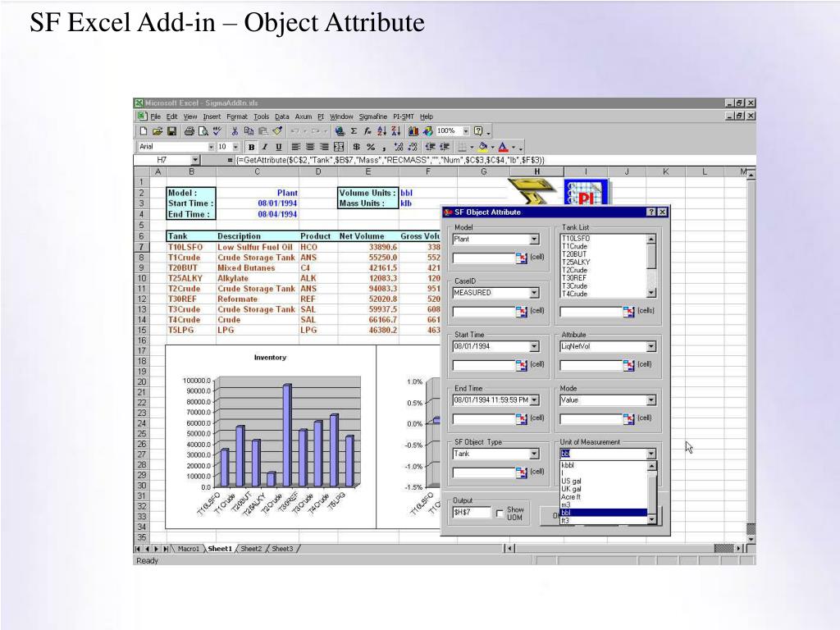Viewport: 840px width, 630px height.
Task: Collapse the Unit of Measurement dropdown arrow
Action: coord(651,454)
